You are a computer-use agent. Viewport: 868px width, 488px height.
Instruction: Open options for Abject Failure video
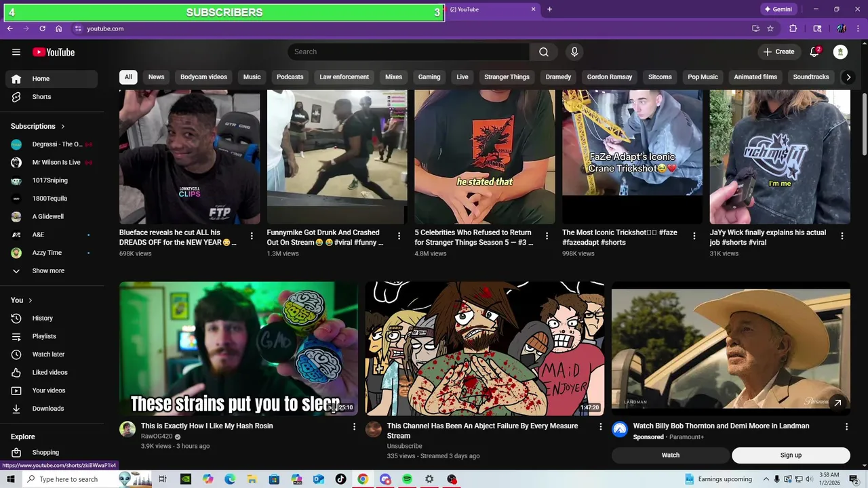[600, 426]
